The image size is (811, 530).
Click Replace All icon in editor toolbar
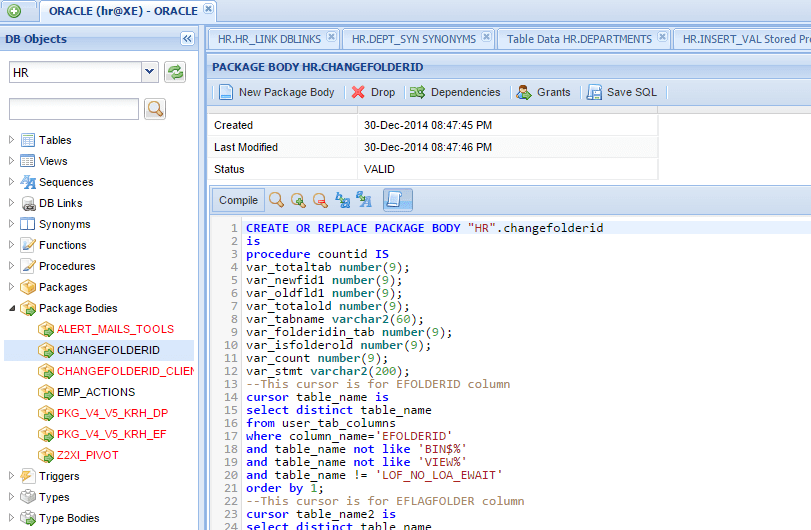click(x=364, y=200)
